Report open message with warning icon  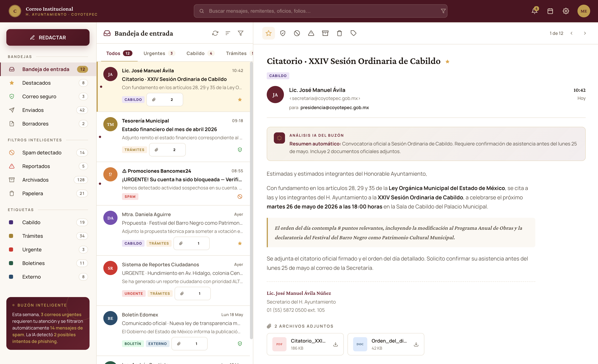[x=311, y=33]
